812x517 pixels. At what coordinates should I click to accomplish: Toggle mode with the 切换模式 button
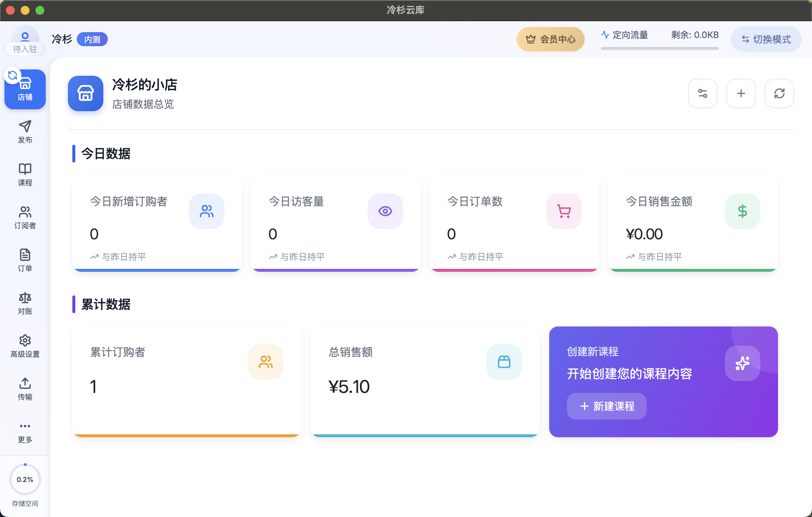coord(766,39)
